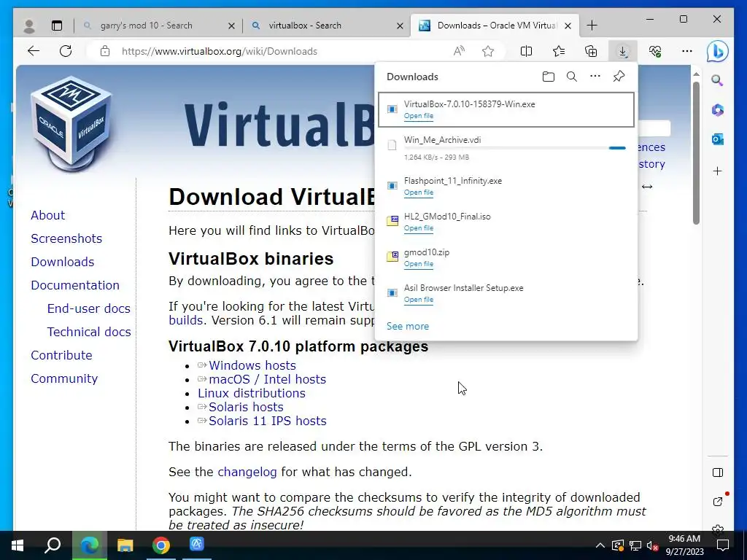Open File Explorer from taskbar

[x=125, y=545]
